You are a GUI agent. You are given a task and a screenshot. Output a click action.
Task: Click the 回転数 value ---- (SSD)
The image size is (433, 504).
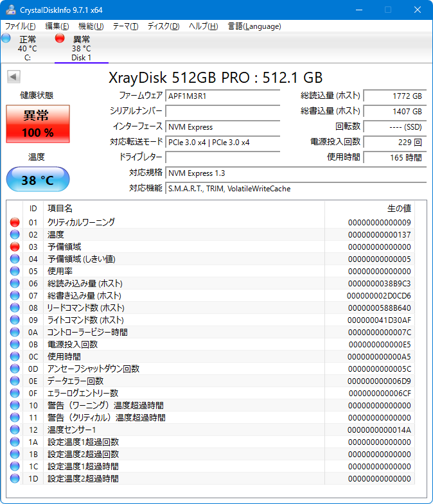pyautogui.click(x=395, y=126)
